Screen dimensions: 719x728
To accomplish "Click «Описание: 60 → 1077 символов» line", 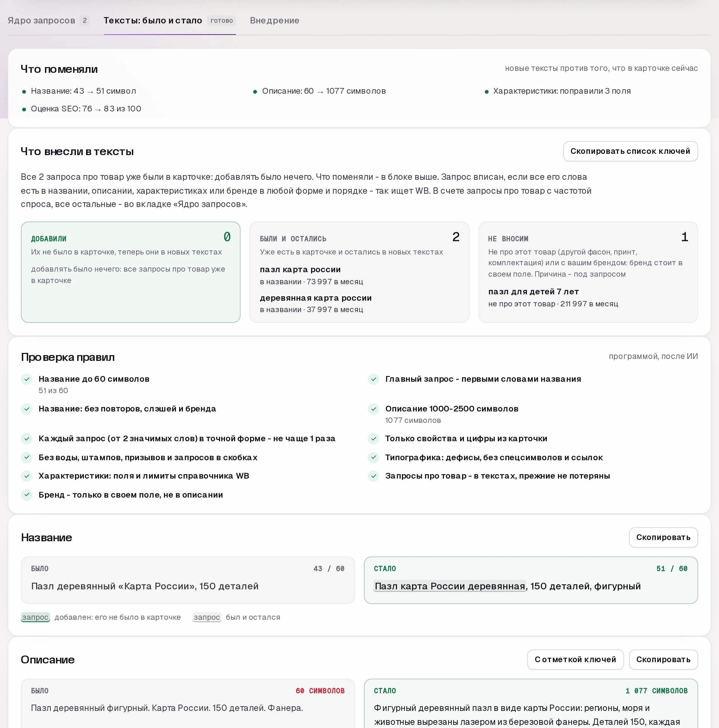I will [x=324, y=91].
